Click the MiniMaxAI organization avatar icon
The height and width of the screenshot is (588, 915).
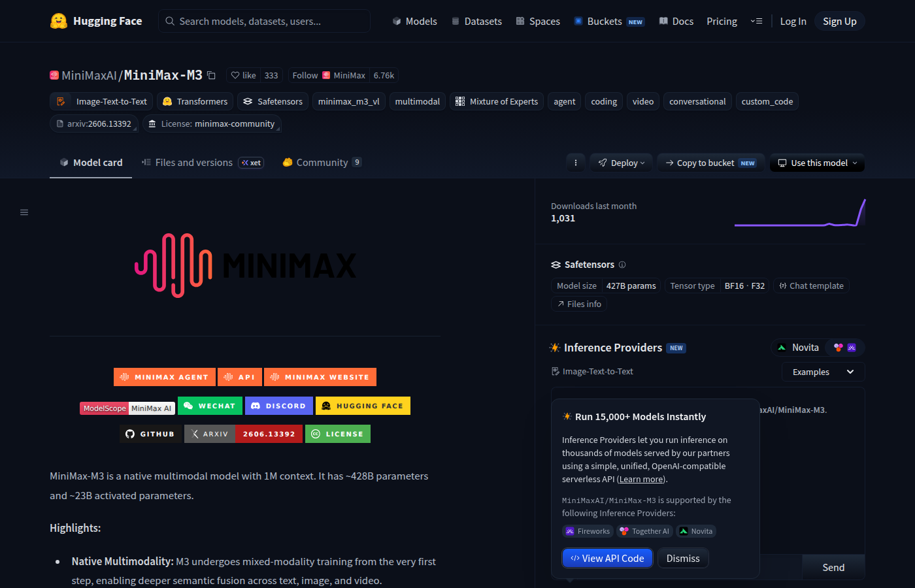pos(54,75)
